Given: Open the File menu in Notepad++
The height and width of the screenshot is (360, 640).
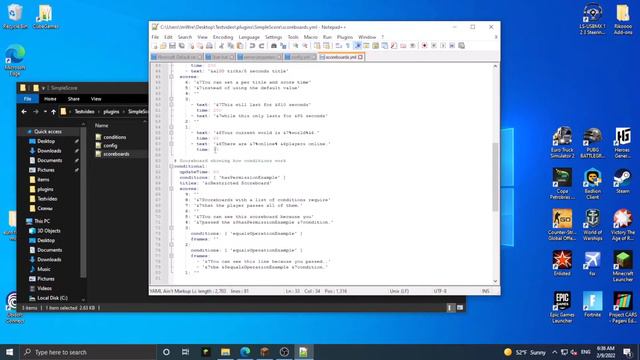Looking at the screenshot, I should [x=155, y=37].
